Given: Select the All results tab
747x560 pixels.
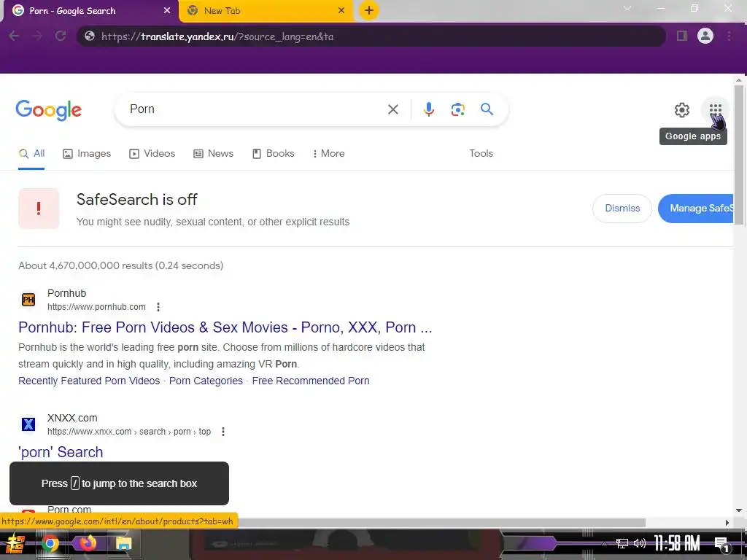Looking at the screenshot, I should click(31, 153).
